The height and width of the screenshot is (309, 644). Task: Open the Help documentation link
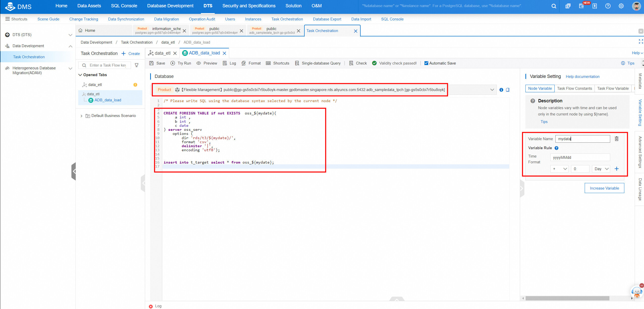coord(582,77)
